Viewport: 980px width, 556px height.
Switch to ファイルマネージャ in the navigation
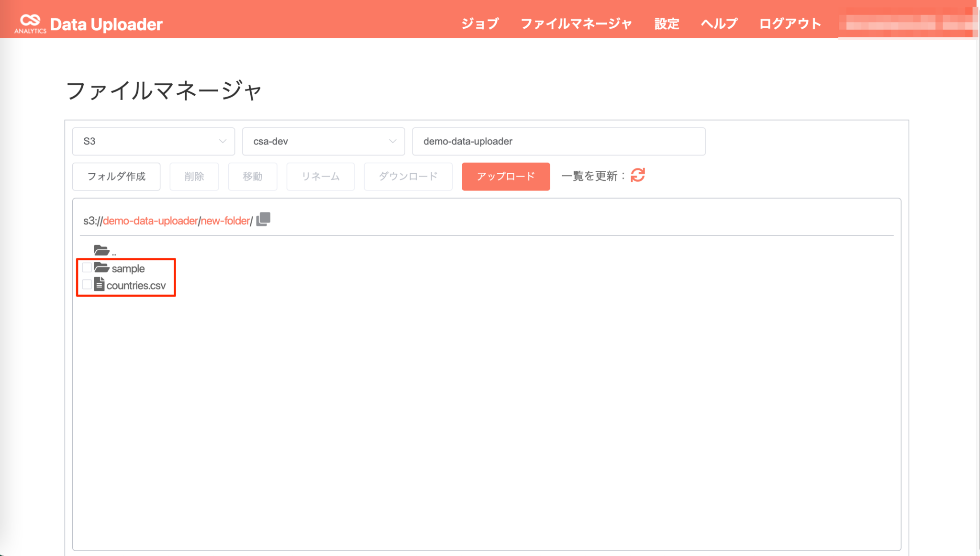(576, 23)
